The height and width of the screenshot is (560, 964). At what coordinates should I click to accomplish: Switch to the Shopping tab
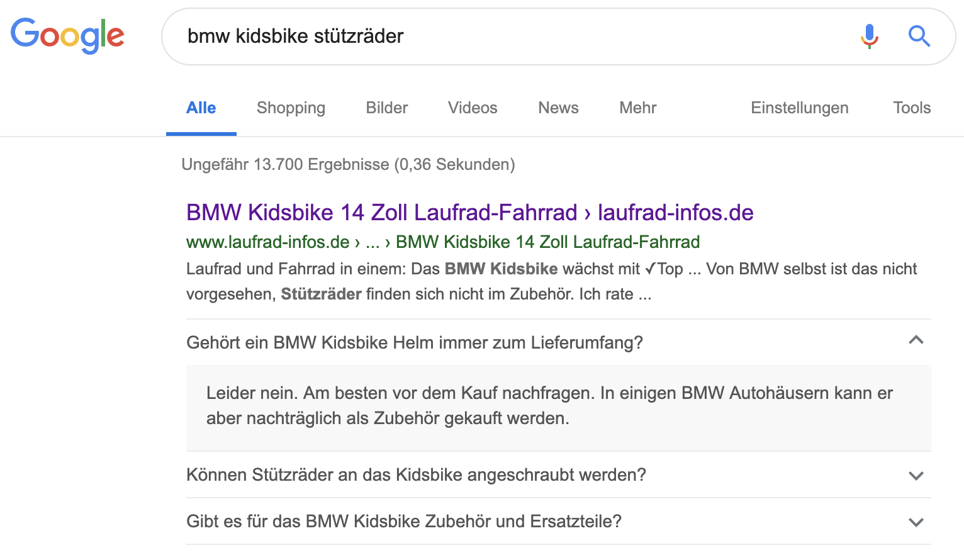(291, 108)
